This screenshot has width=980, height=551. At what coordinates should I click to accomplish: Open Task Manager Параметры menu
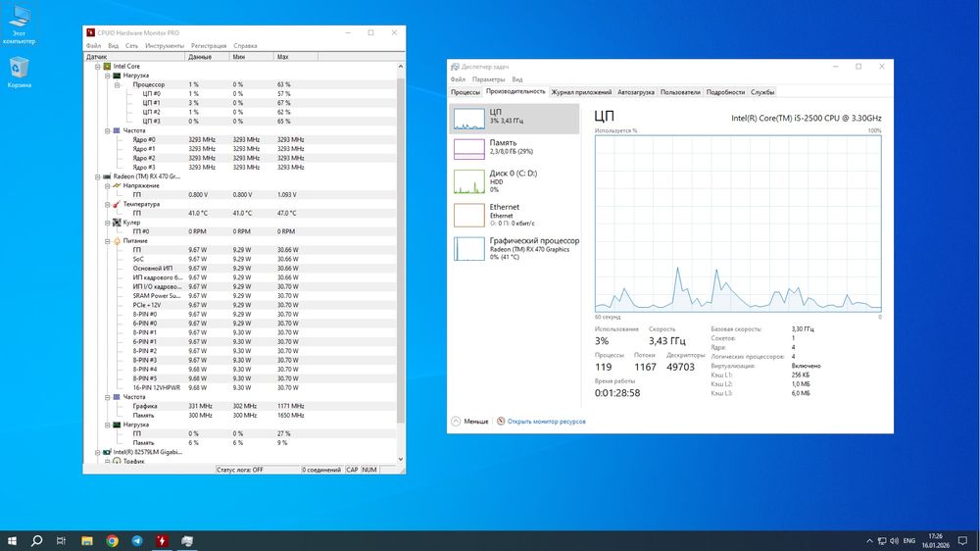tap(488, 79)
